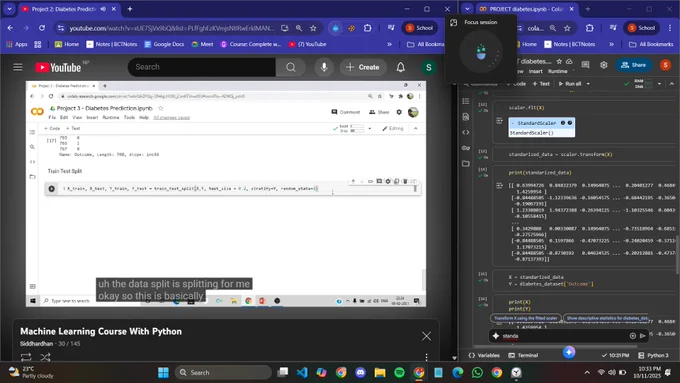
Task: Focus the YouTube search box
Action: point(202,67)
